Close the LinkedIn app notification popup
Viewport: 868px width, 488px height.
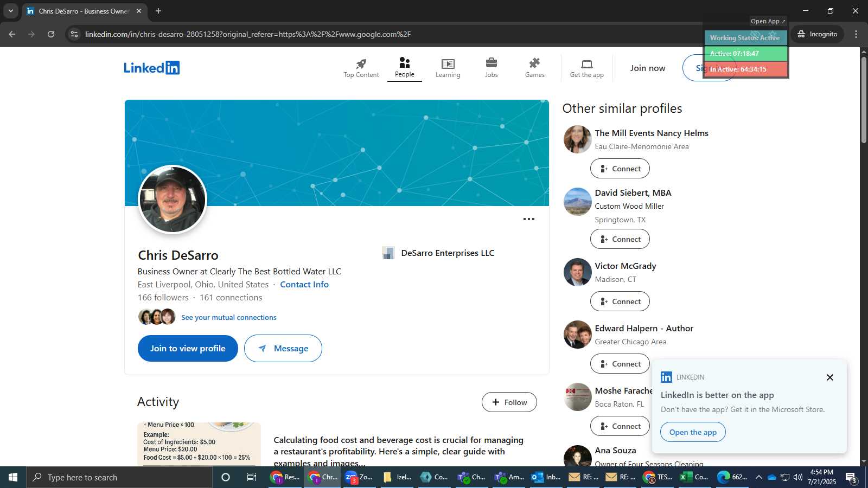pyautogui.click(x=829, y=377)
